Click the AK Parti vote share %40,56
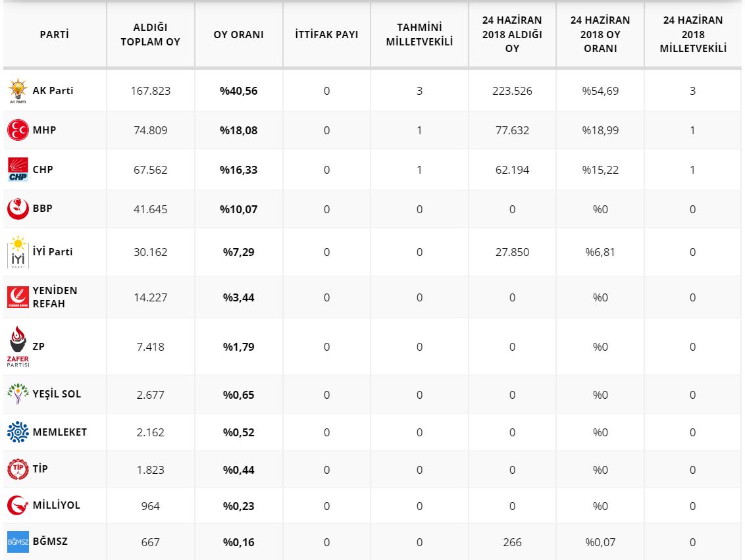 pyautogui.click(x=238, y=91)
